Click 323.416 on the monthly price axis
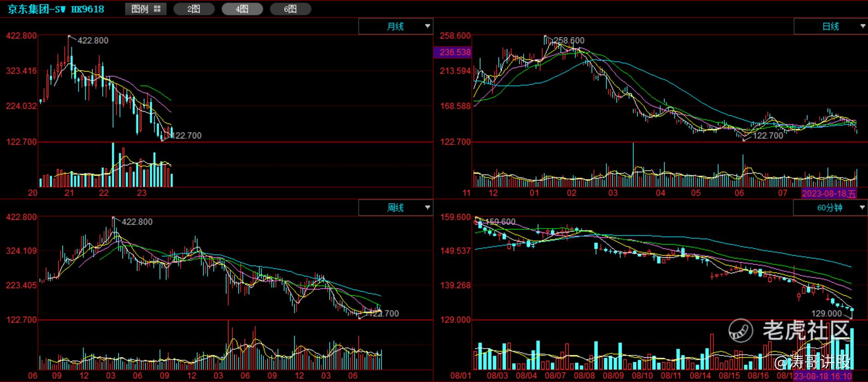868x382 pixels. click(21, 71)
